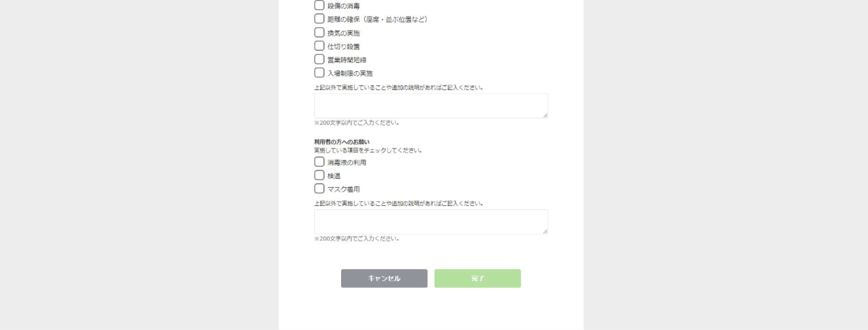Tick the 換気の実施 checkbox
The width and height of the screenshot is (868, 330).
tap(319, 33)
